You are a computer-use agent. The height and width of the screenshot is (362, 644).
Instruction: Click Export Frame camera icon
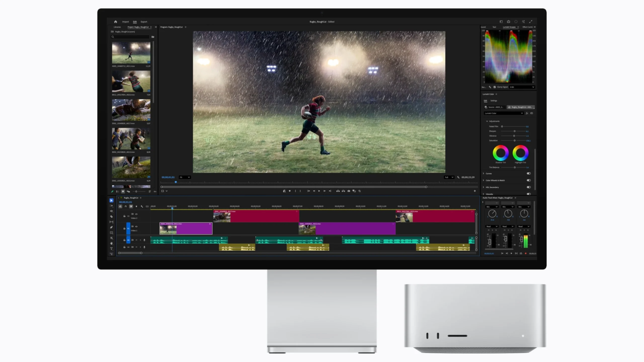(349, 191)
